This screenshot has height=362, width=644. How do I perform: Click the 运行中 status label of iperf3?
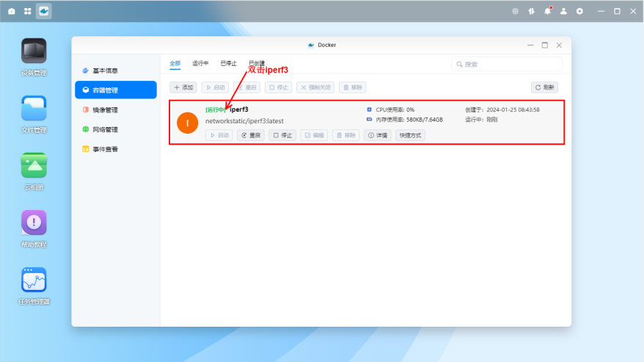(216, 110)
